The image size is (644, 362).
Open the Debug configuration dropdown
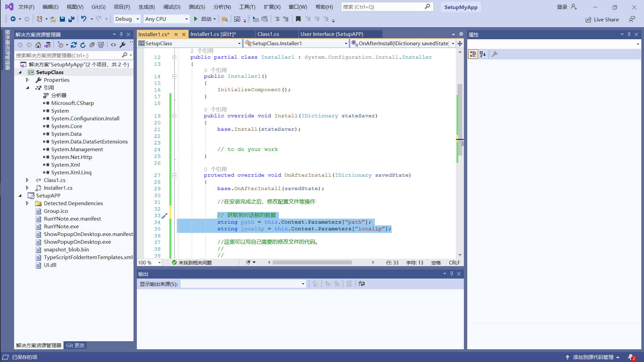click(x=138, y=19)
